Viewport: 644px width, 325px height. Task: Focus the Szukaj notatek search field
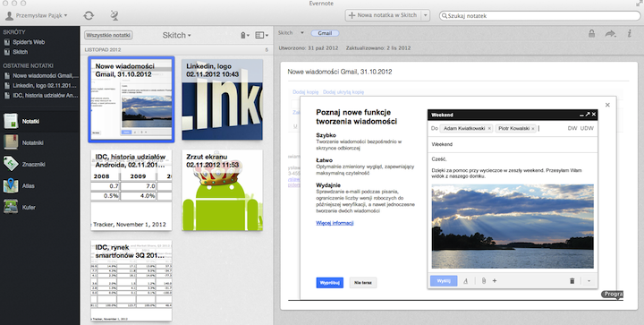539,15
